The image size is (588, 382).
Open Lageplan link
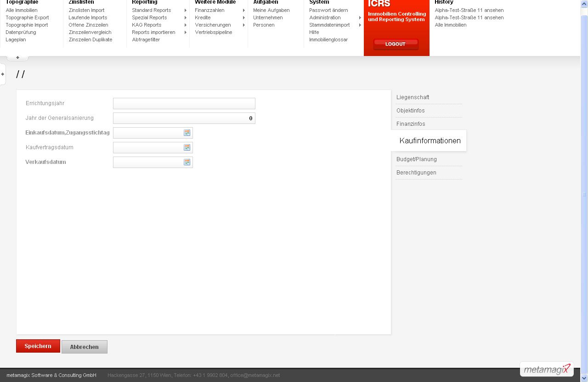pyautogui.click(x=16, y=39)
